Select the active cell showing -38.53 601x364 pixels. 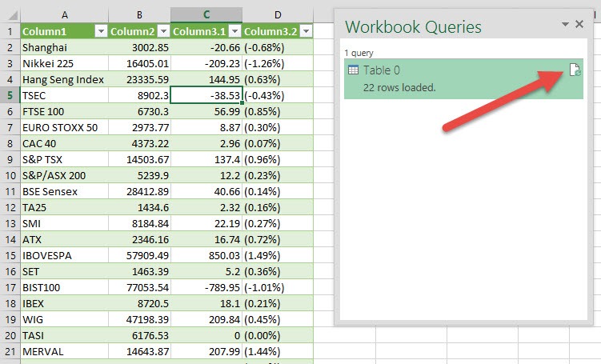point(206,95)
